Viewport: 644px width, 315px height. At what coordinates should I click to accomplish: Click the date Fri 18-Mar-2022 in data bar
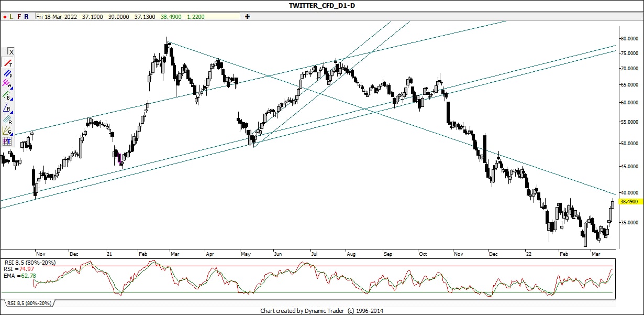point(56,17)
